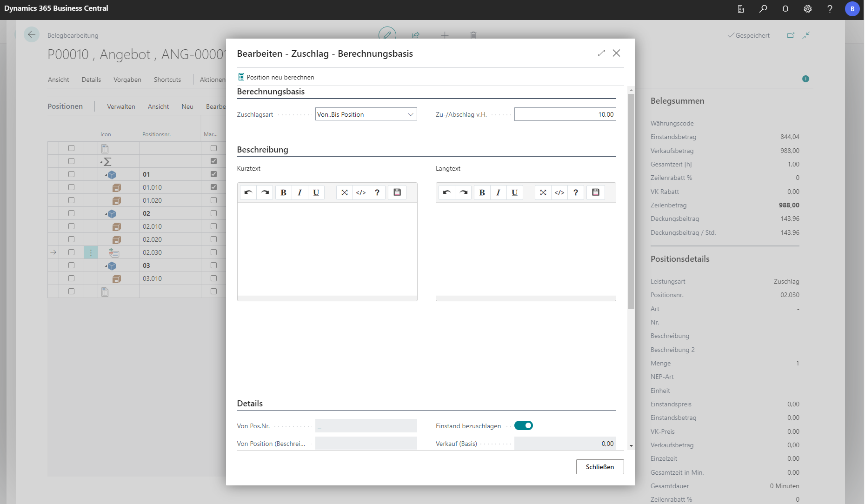Click Undo in Kurztext editor
Screen dimensions: 865x504
(x=248, y=192)
